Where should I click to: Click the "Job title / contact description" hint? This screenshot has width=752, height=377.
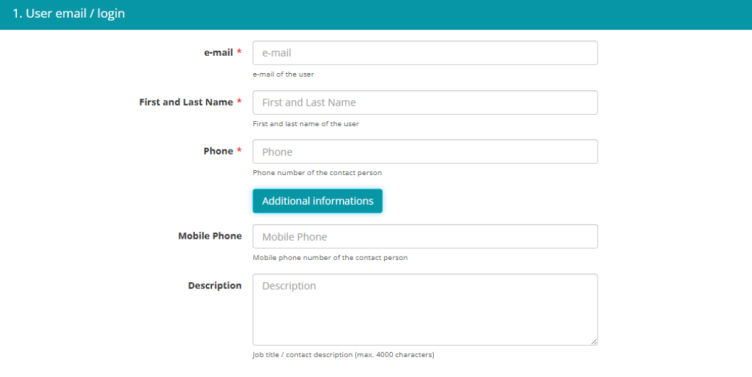303,355
